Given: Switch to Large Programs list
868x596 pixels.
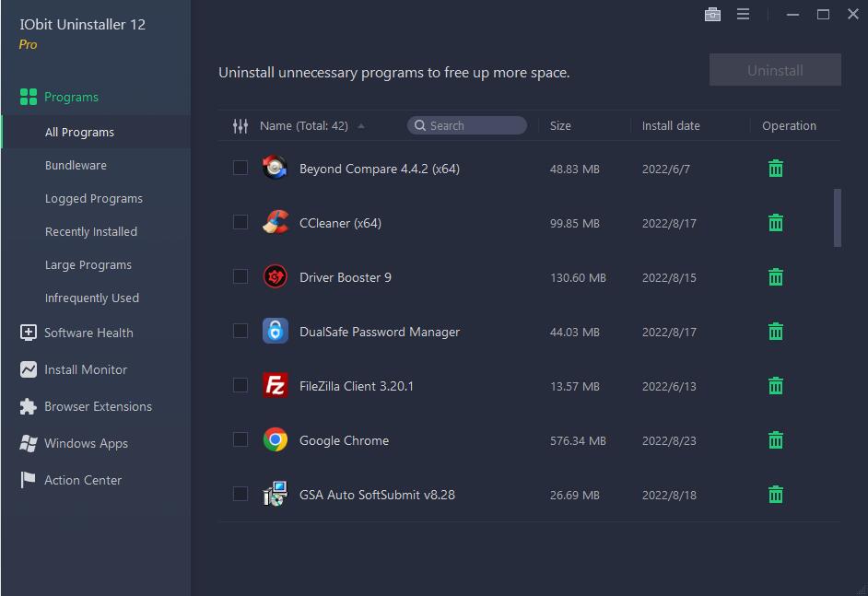Looking at the screenshot, I should (x=88, y=265).
